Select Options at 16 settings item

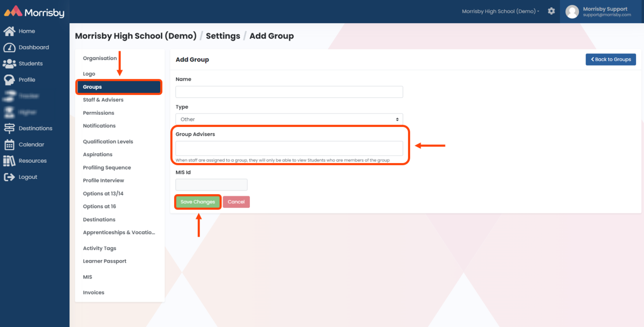[99, 206]
